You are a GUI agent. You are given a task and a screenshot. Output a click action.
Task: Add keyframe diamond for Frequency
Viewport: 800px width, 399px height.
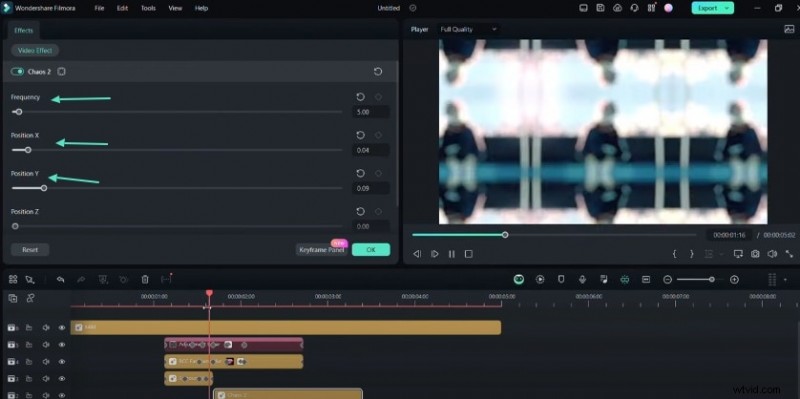click(379, 97)
